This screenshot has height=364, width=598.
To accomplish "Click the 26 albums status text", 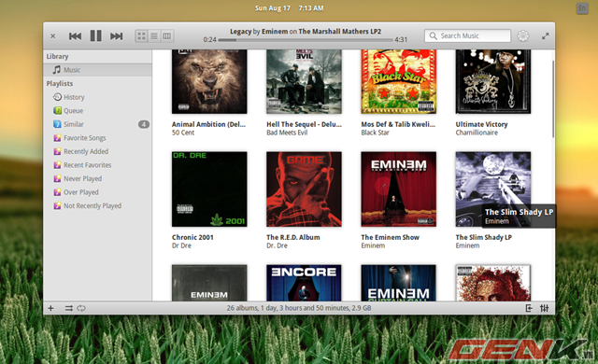I will point(299,308).
